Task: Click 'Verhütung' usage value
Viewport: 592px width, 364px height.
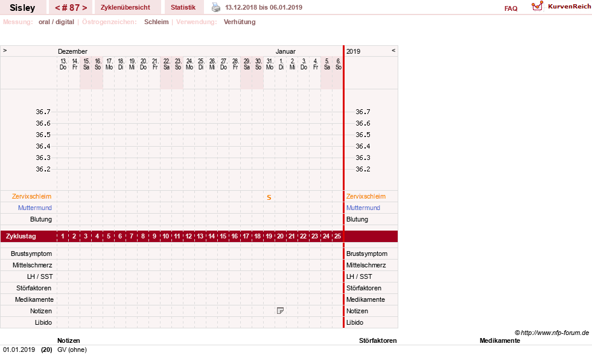Action: tap(240, 22)
